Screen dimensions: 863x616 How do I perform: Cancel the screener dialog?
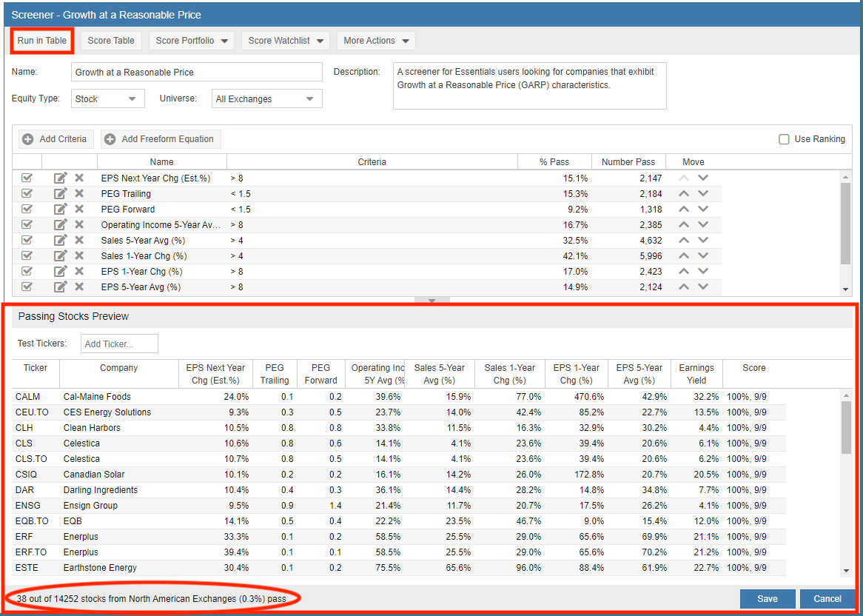[x=827, y=598]
